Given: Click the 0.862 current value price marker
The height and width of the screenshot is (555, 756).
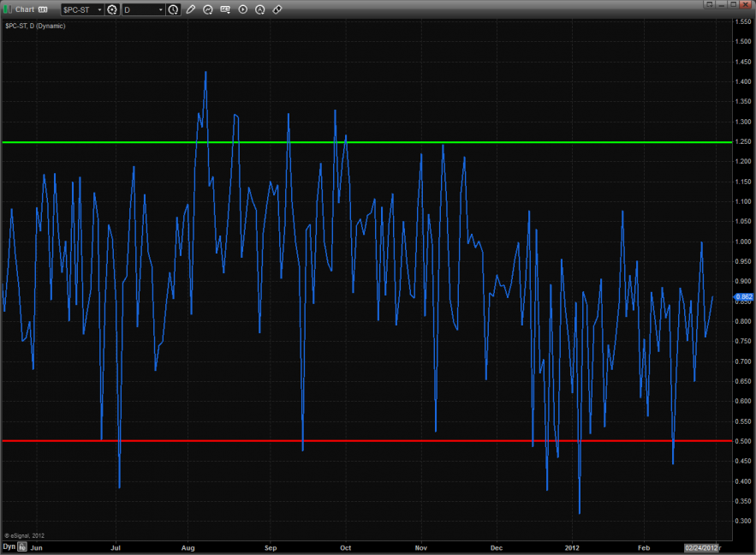Looking at the screenshot, I should [x=743, y=296].
